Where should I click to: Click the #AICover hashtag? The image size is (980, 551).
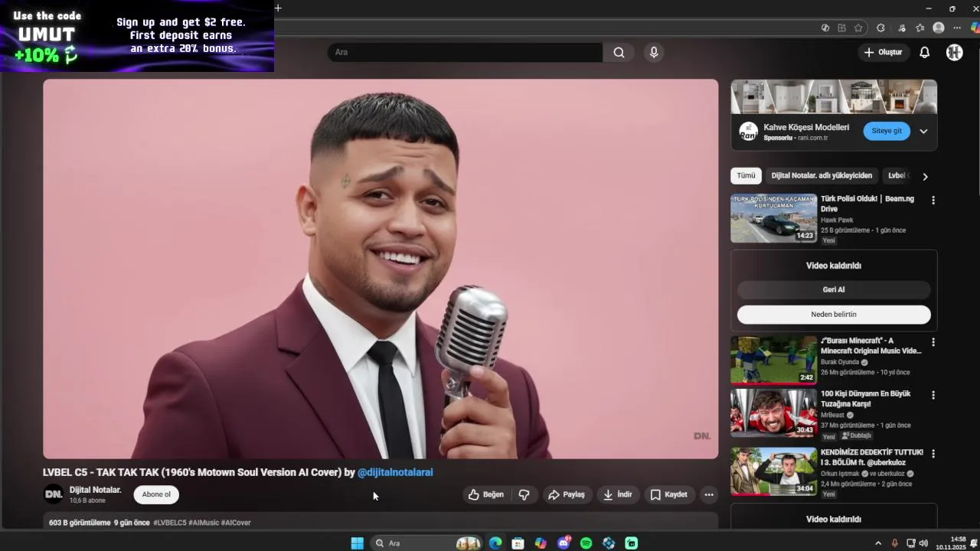pyautogui.click(x=236, y=523)
